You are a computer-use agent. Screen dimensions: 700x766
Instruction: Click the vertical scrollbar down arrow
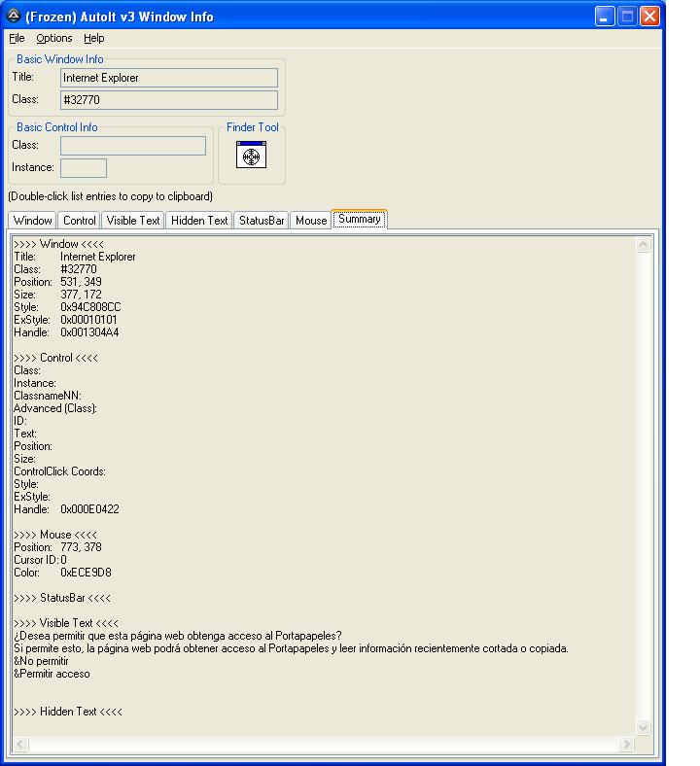(644, 727)
